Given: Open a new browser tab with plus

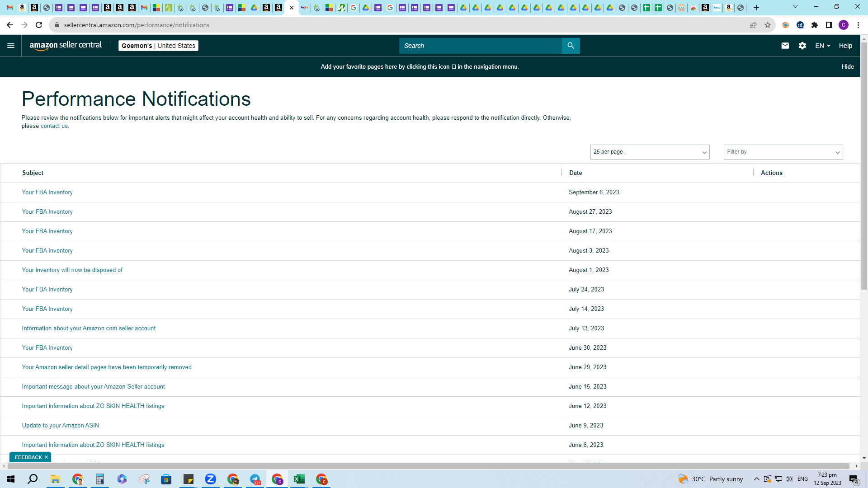Looking at the screenshot, I should 756,8.
